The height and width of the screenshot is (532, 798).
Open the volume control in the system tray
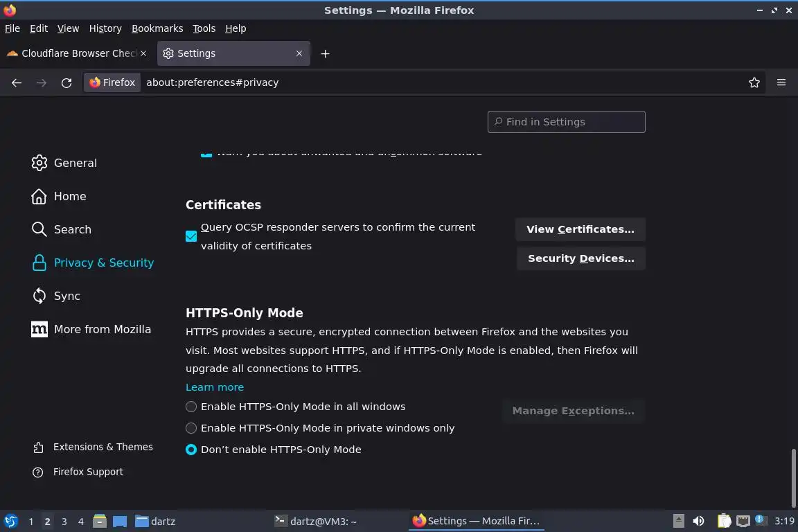tap(699, 521)
